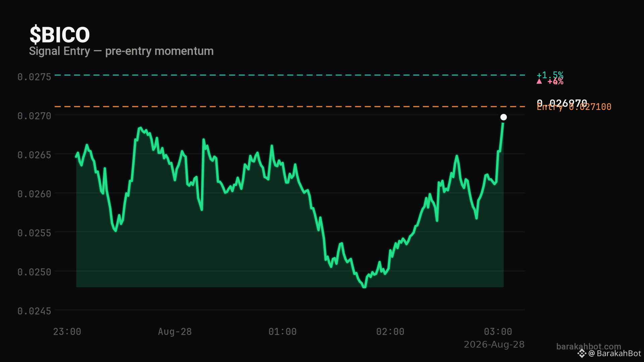
Task: Click the teal dashed target level line
Action: click(x=290, y=75)
